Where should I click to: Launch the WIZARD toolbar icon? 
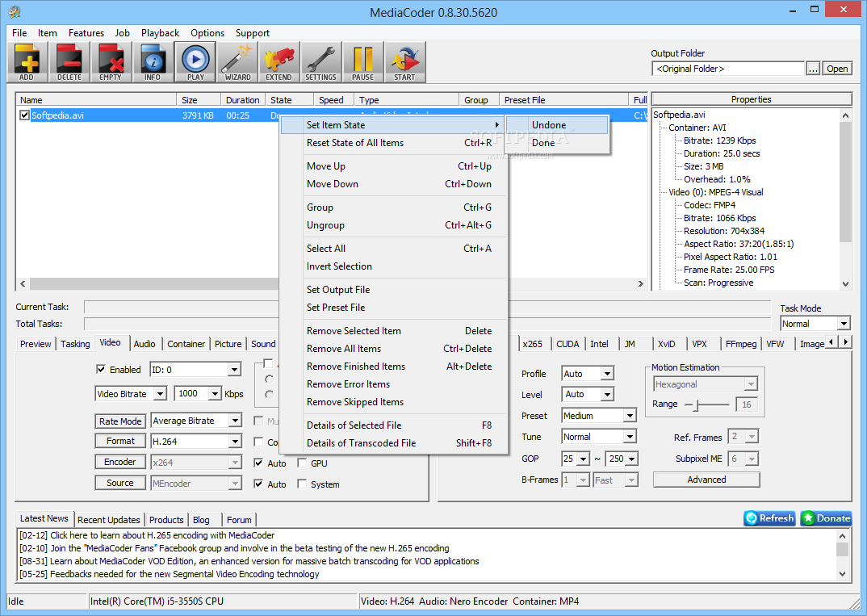click(x=238, y=62)
